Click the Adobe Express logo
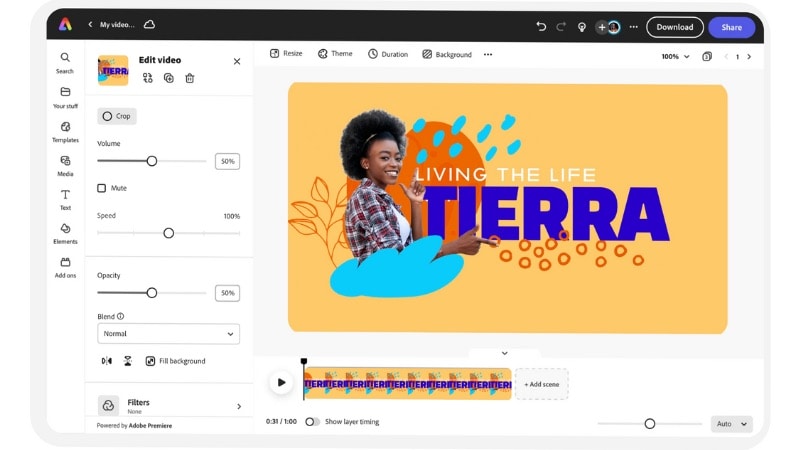 (65, 24)
